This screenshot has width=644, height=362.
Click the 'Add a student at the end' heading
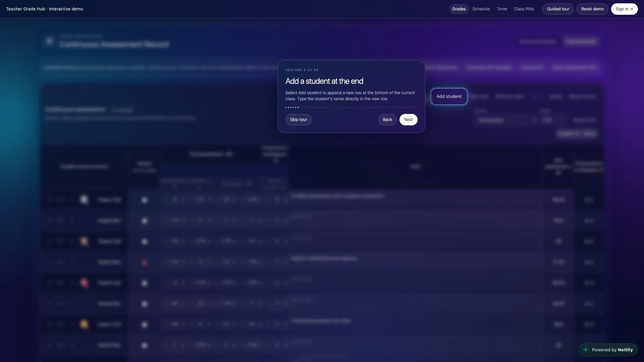point(324,81)
